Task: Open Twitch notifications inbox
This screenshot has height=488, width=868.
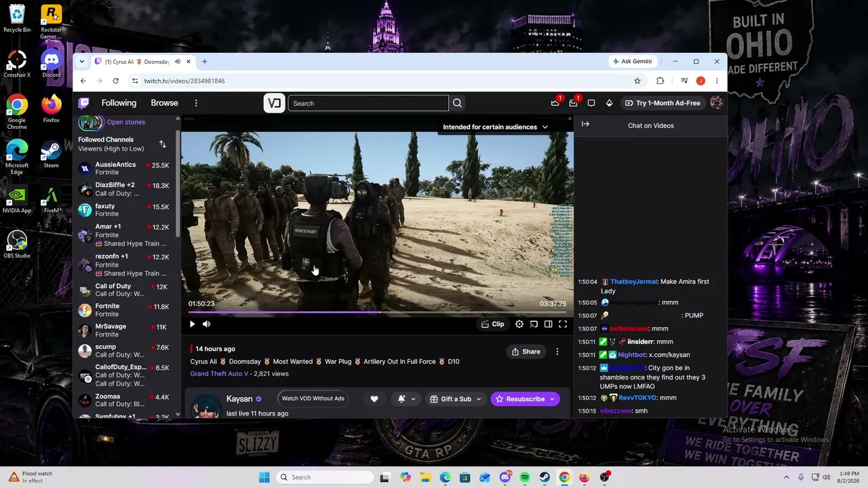Action: pos(573,103)
